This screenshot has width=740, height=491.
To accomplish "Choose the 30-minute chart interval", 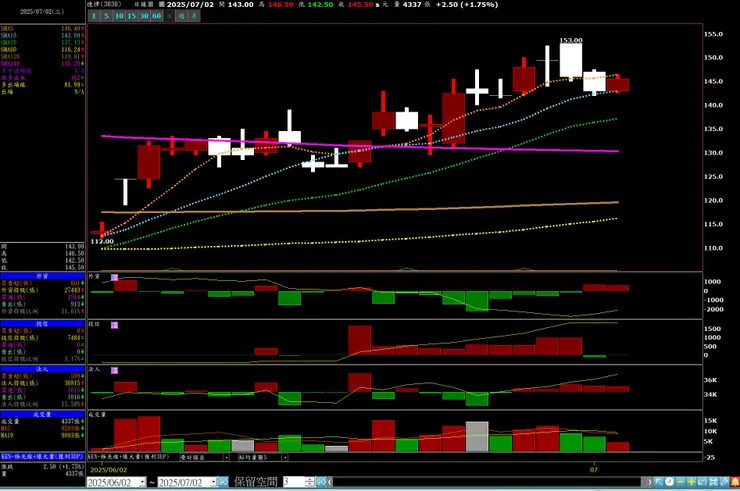I will (x=144, y=16).
